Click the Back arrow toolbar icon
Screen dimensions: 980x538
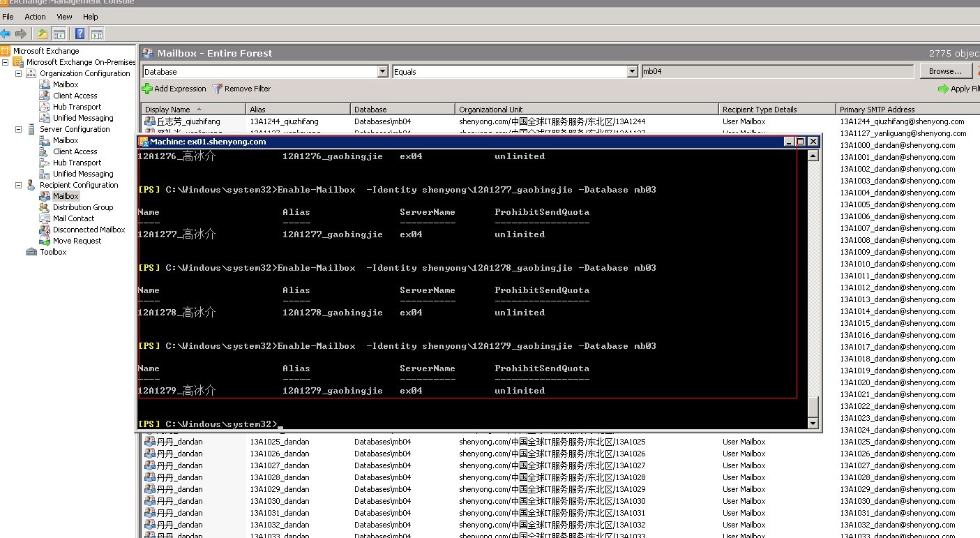pyautogui.click(x=6, y=33)
